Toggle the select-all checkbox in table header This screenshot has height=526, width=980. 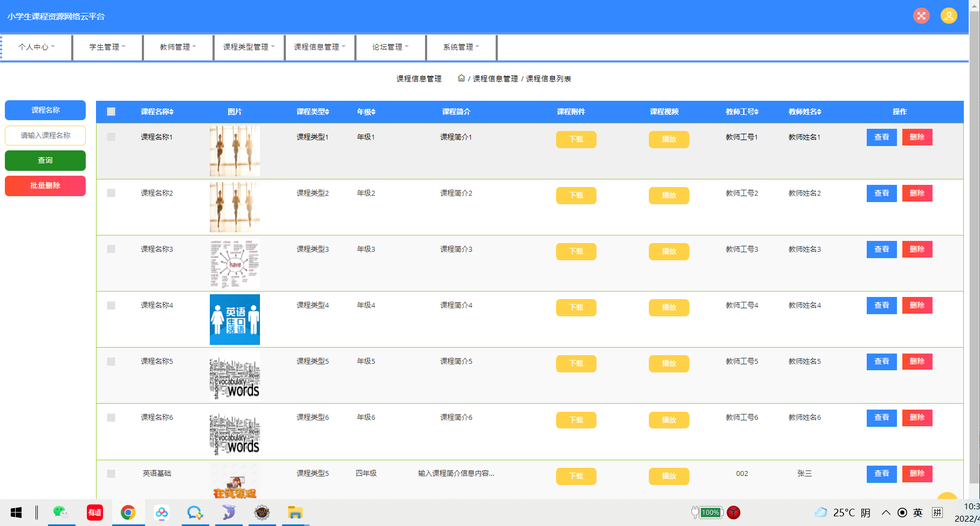(111, 112)
